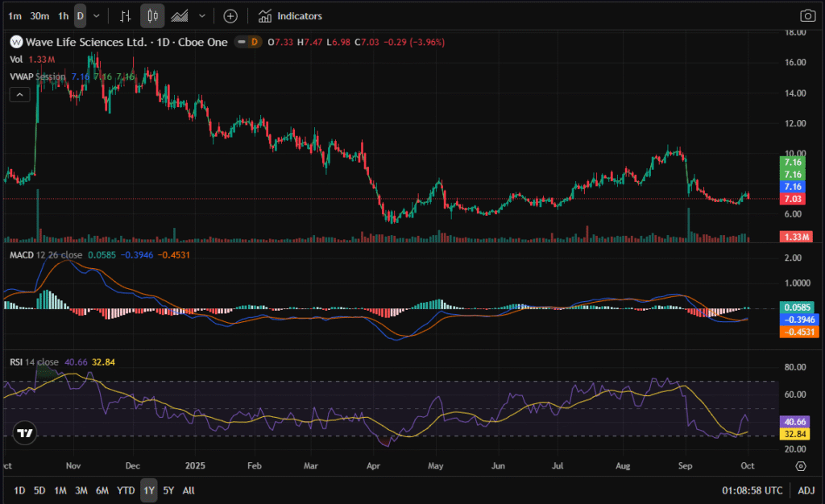Select the bars chart style icon

[125, 16]
